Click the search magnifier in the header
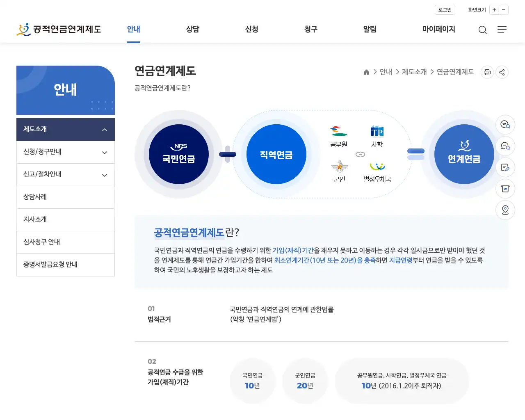The image size is (525, 420). pos(482,30)
